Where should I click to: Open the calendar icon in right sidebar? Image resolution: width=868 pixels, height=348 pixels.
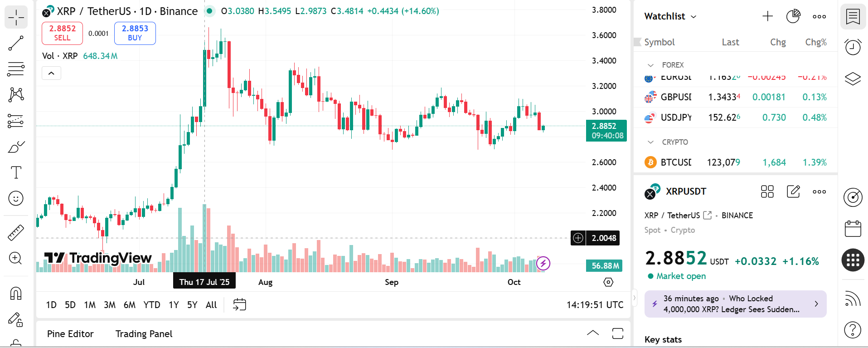pyautogui.click(x=853, y=229)
